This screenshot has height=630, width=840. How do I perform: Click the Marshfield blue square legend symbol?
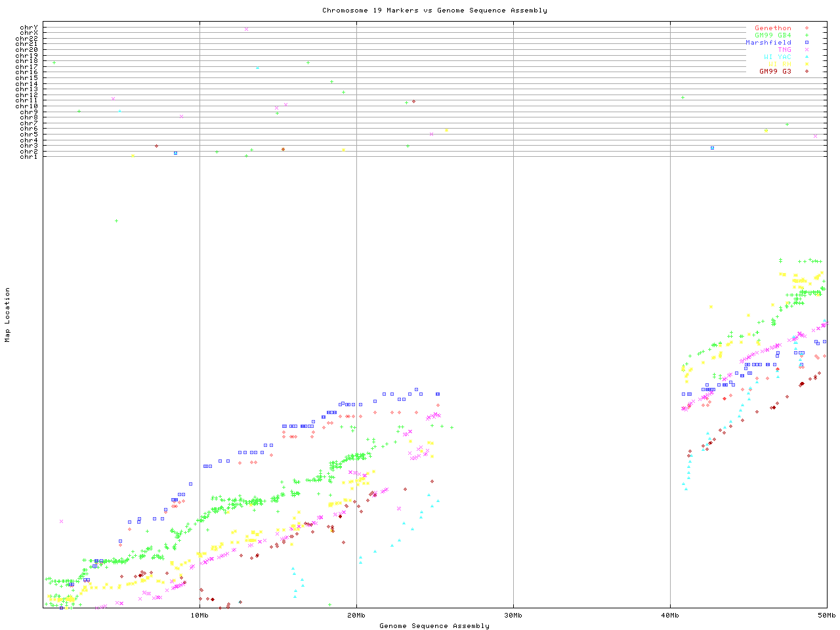point(807,43)
